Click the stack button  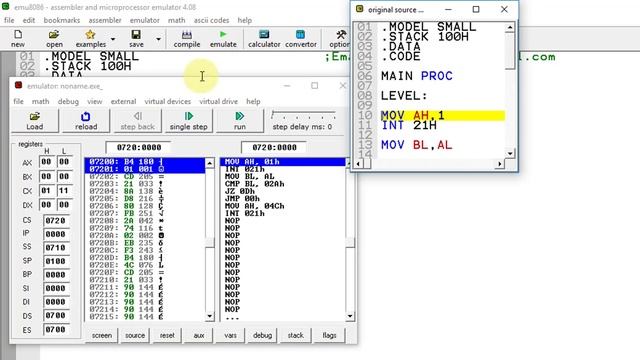pos(295,335)
